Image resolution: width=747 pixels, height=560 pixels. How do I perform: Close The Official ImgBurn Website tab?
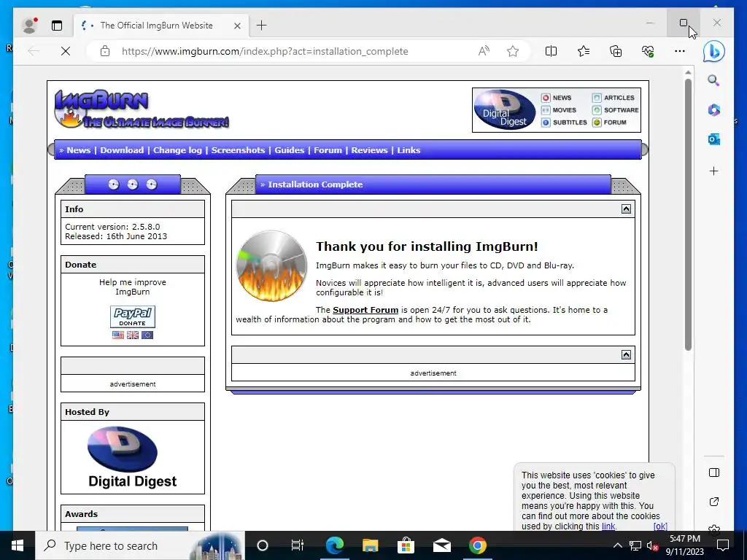(237, 26)
